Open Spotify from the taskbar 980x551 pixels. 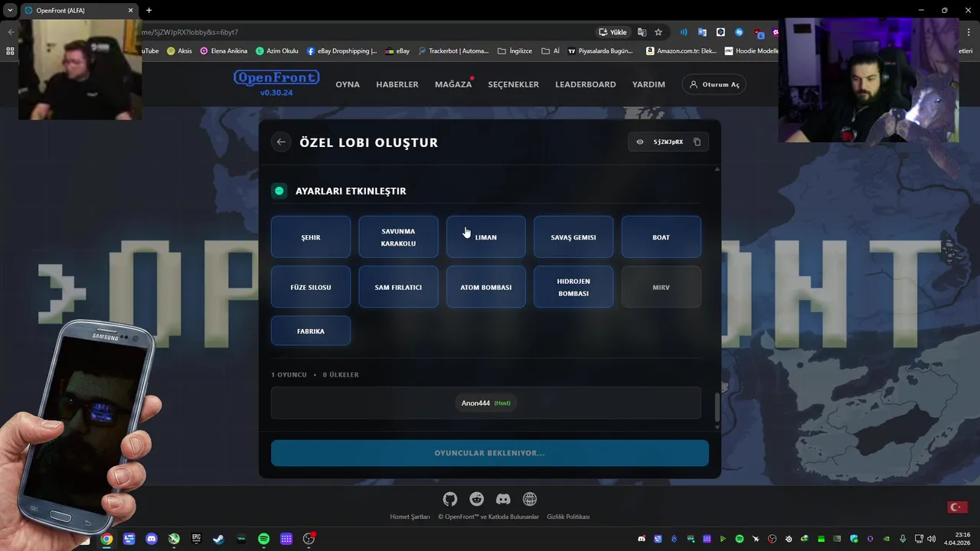[263, 539]
